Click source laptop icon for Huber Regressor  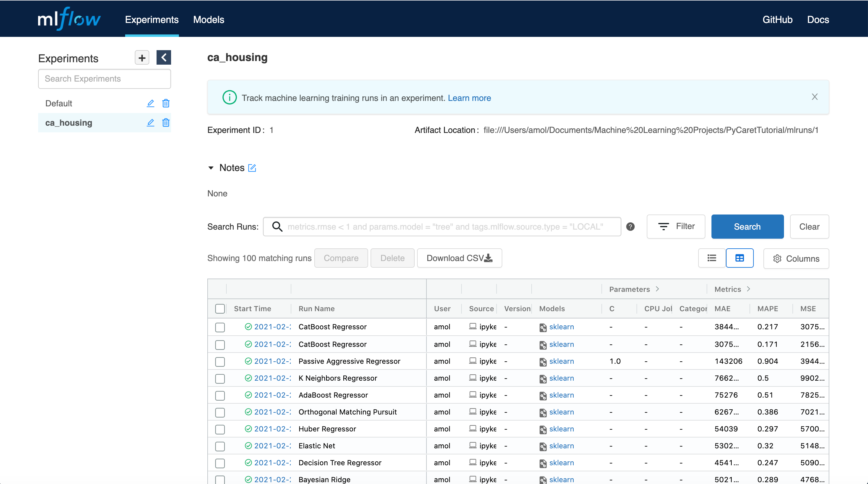[473, 428]
